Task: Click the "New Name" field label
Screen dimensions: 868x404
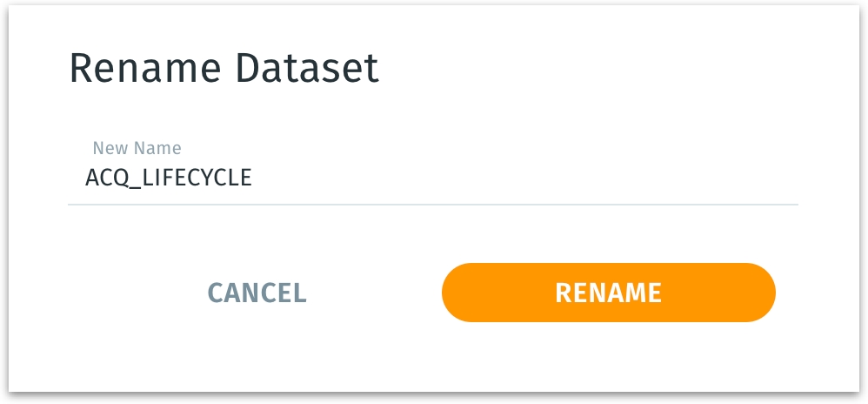Action: [x=137, y=148]
